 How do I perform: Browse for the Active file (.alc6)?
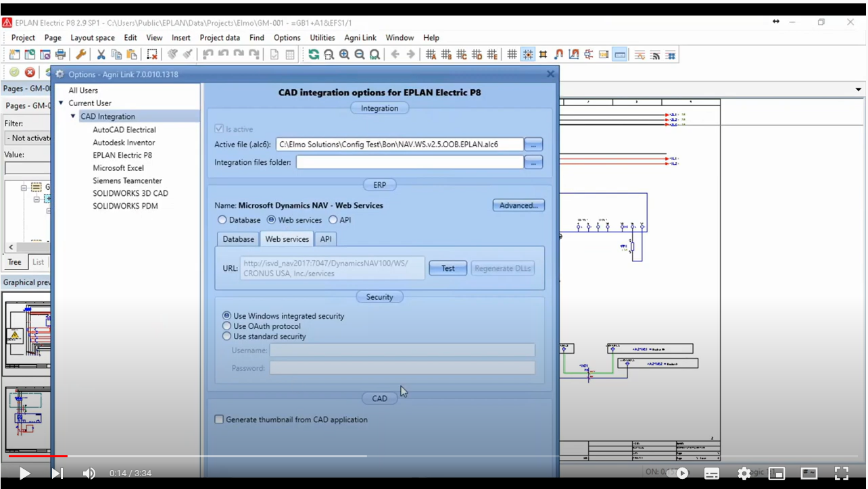[533, 145]
